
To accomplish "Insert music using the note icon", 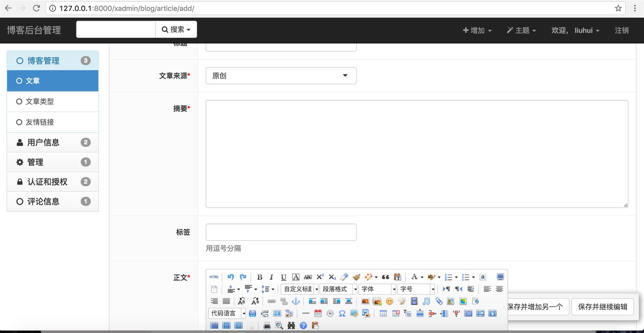I will click(x=426, y=301).
